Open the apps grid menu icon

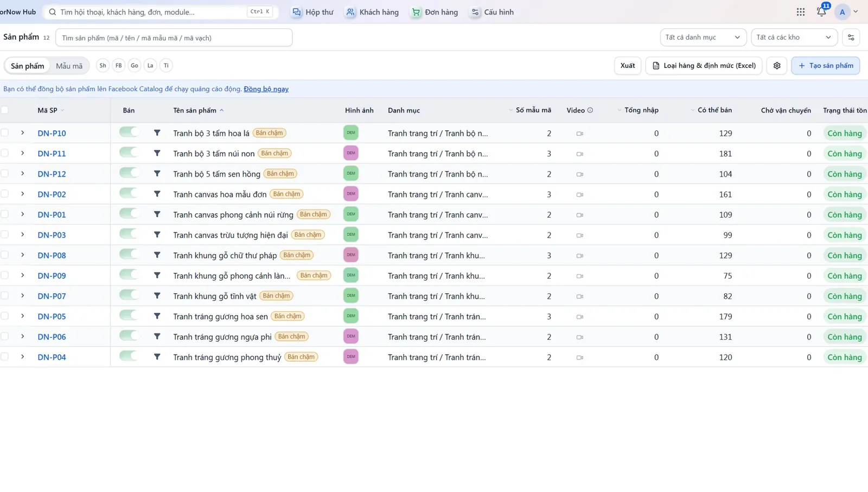(x=801, y=12)
